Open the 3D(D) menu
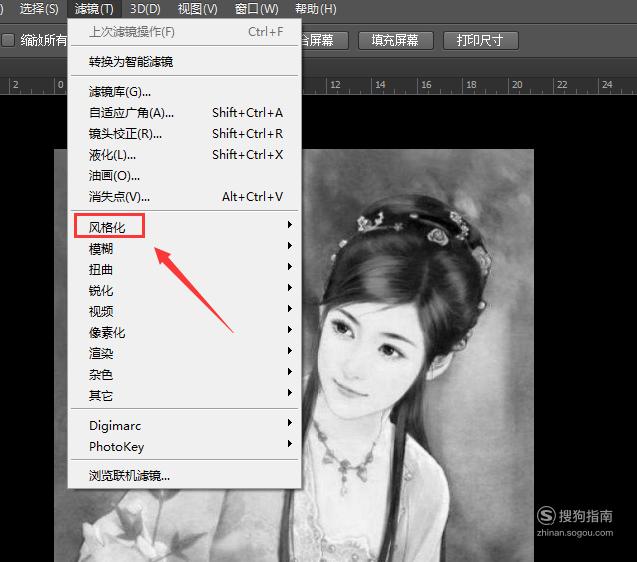 145,9
